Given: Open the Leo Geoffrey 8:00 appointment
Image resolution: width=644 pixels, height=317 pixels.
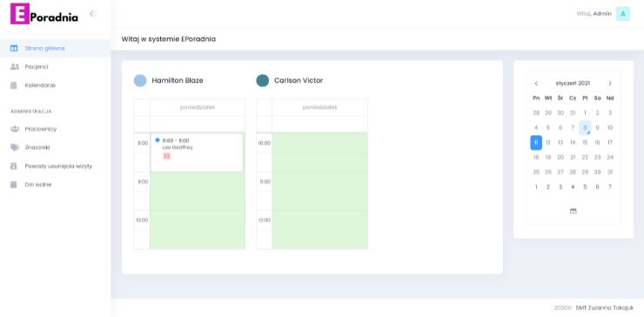Looking at the screenshot, I should pos(197,152).
